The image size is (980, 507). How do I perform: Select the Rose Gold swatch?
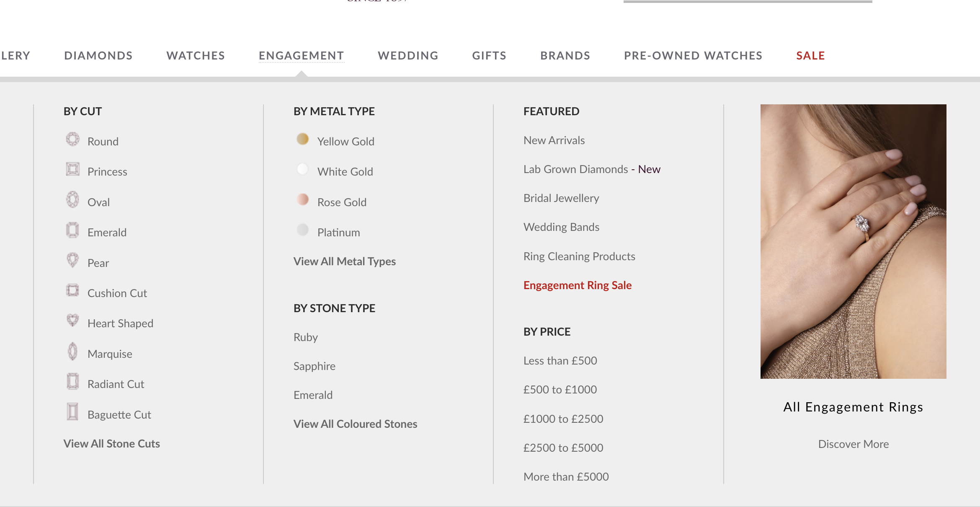tap(302, 200)
